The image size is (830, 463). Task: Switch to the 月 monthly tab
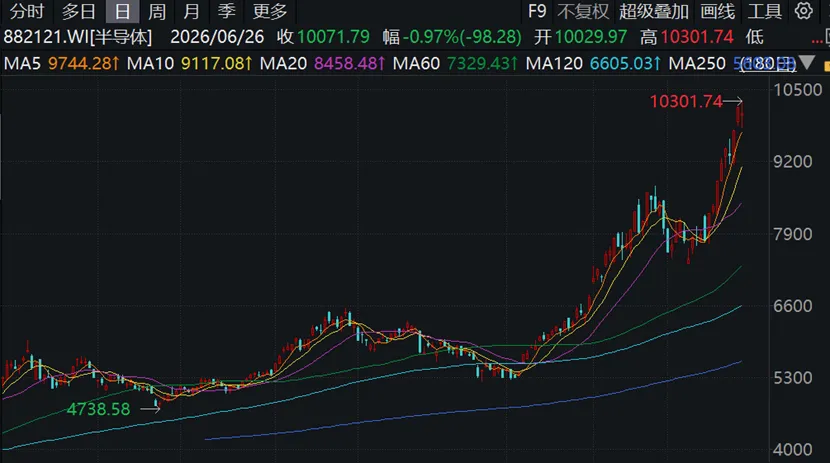point(192,11)
